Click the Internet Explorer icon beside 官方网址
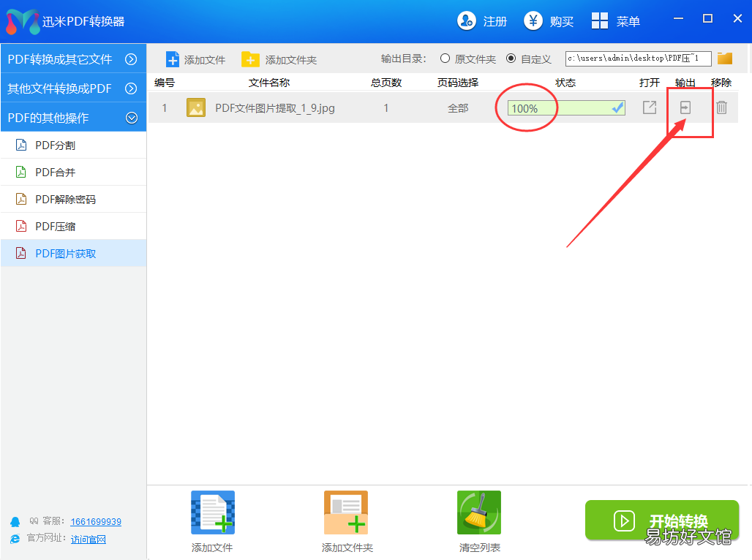Screen dimensions: 752x560 15,539
